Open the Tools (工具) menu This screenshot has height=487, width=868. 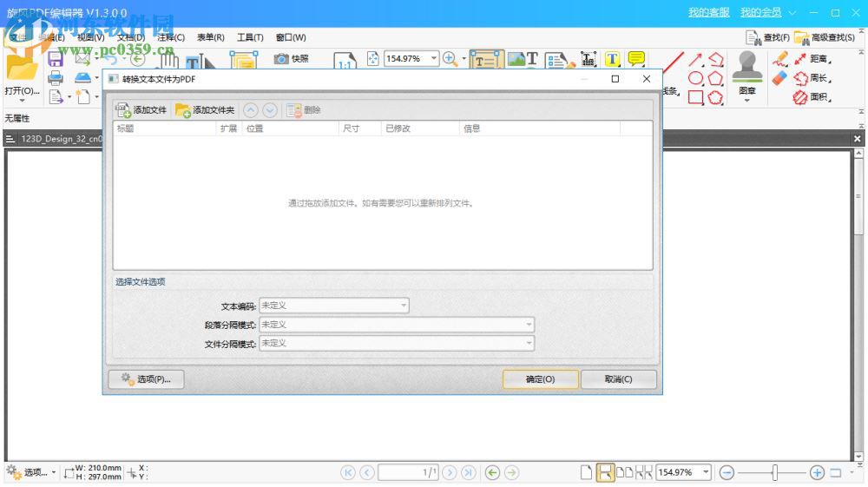250,37
